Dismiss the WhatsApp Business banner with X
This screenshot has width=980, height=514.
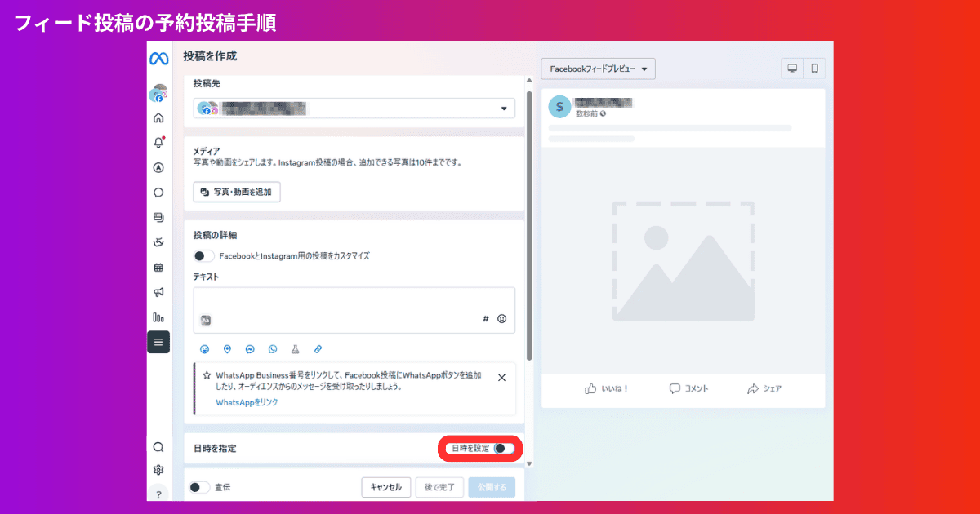501,377
